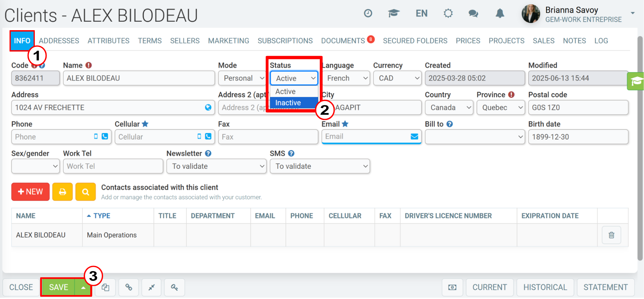Click the notifications bell icon
Screen dimensions: 644x299
(500, 13)
